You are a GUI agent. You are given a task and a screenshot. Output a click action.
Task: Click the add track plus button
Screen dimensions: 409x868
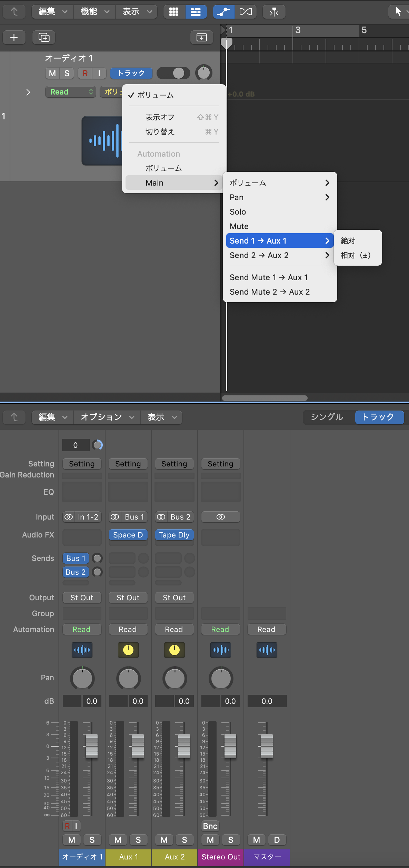(x=14, y=37)
